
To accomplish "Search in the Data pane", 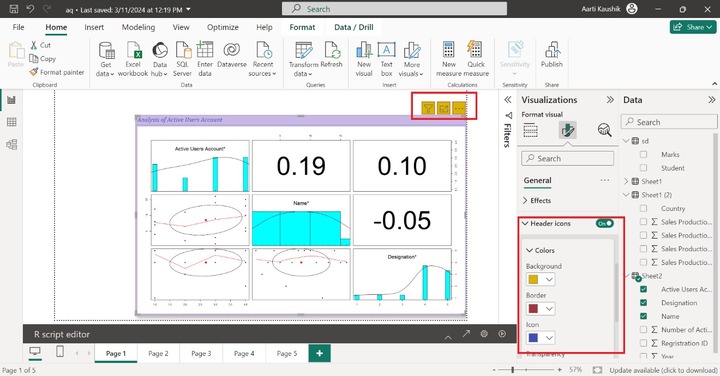I will pyautogui.click(x=669, y=122).
